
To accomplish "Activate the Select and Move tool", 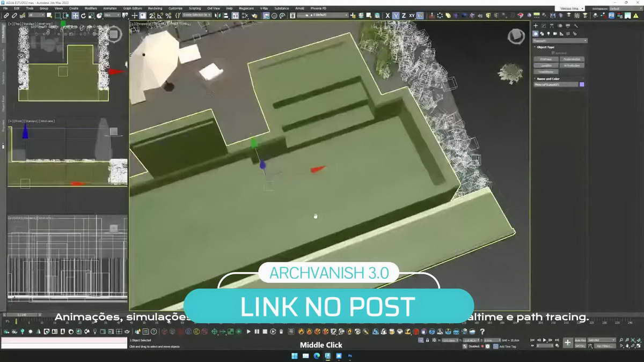I will click(x=75, y=16).
